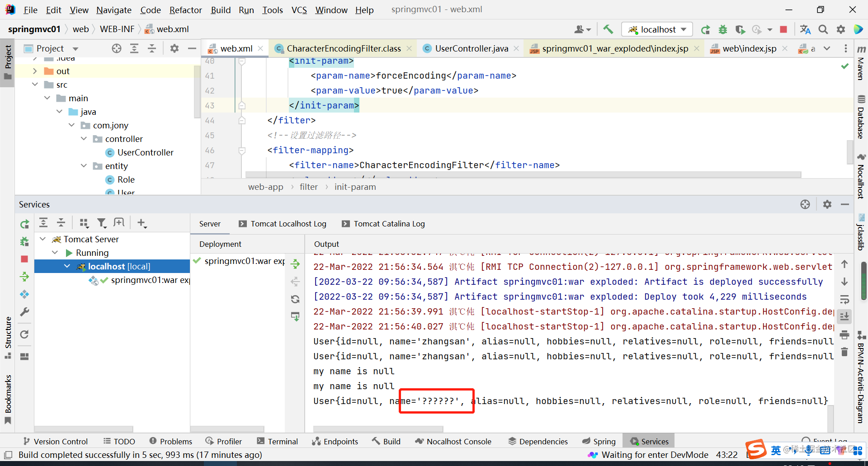Run with coverage icon in toolbar
This screenshot has height=466, width=868.
coord(740,29)
